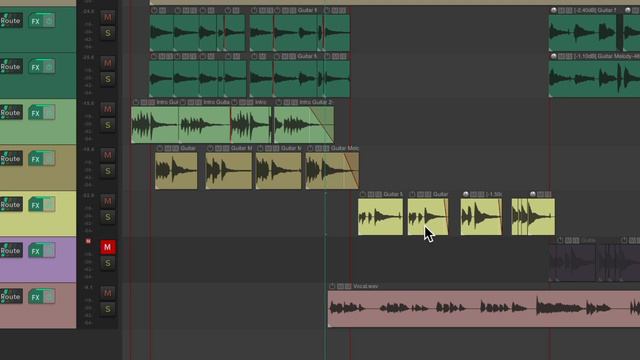Click the power icon on the first Intro Guitar item

click(x=136, y=102)
